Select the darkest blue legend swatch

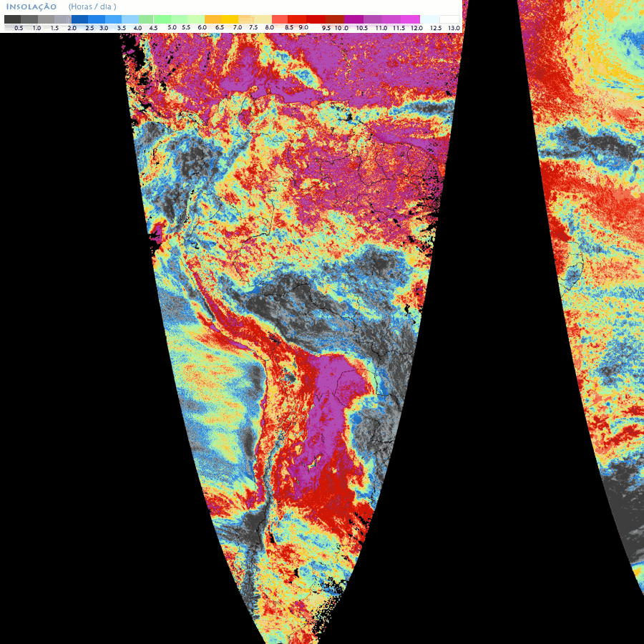click(79, 19)
